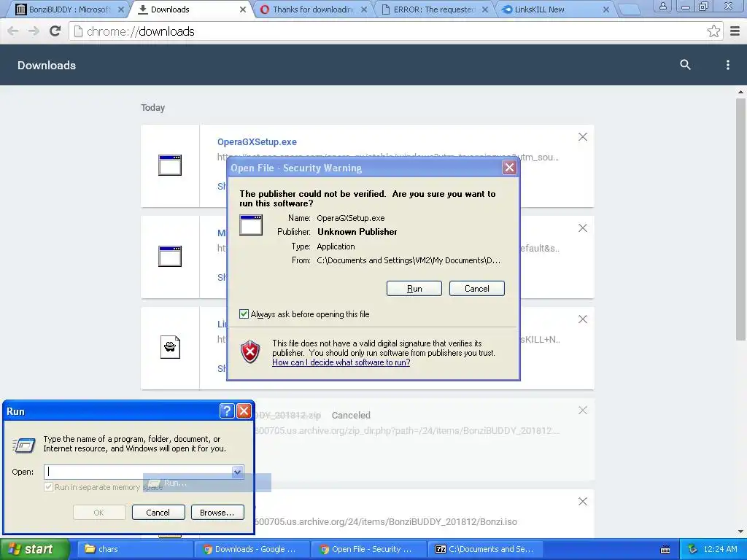Click the OperaGXSetup.exe icon in Security Warning
Image resolution: width=747 pixels, height=560 pixels.
251,225
